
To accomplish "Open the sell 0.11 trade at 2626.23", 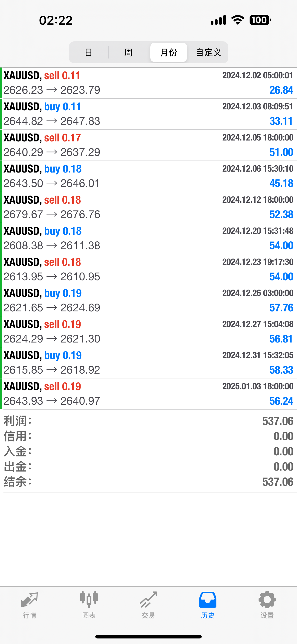I will point(148,83).
